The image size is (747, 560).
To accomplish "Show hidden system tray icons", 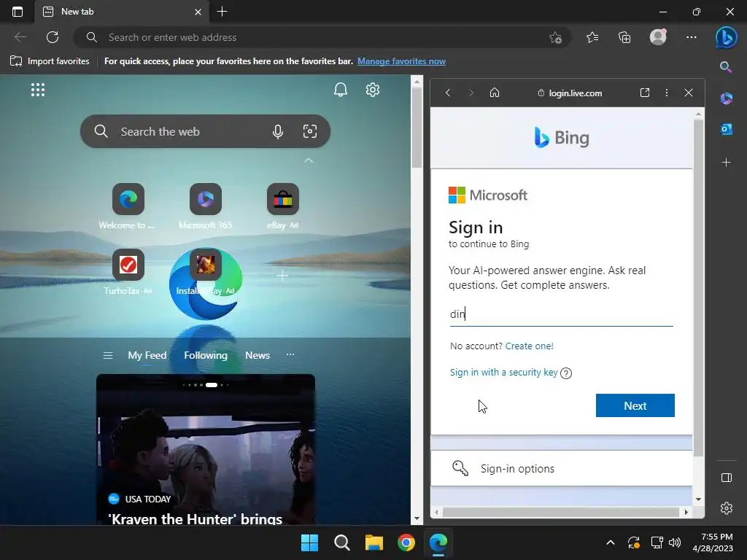I will [611, 542].
